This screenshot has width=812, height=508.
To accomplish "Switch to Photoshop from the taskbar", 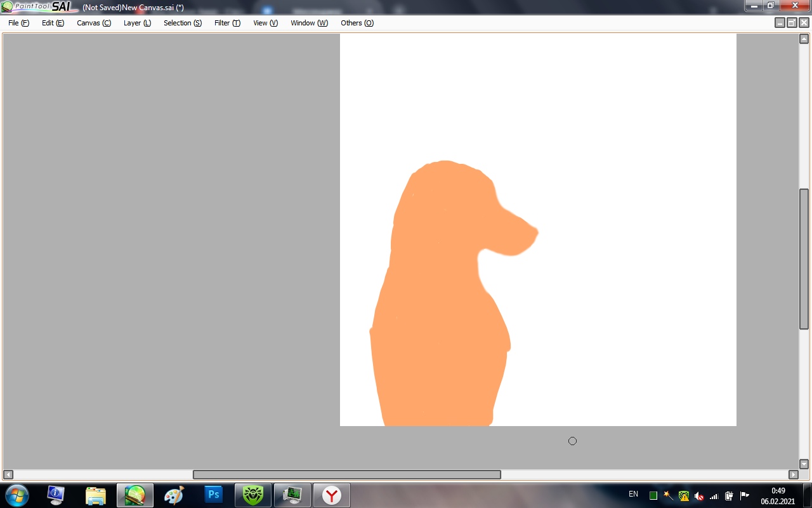I will (x=214, y=495).
